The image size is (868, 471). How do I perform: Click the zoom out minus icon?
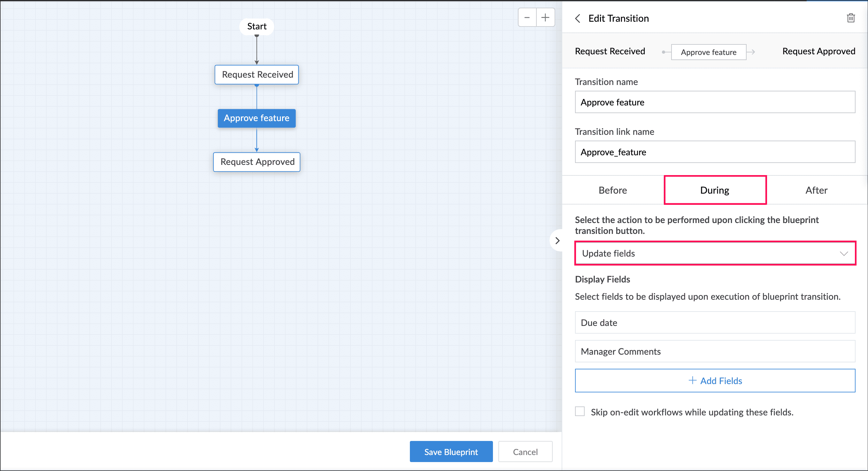point(527,18)
